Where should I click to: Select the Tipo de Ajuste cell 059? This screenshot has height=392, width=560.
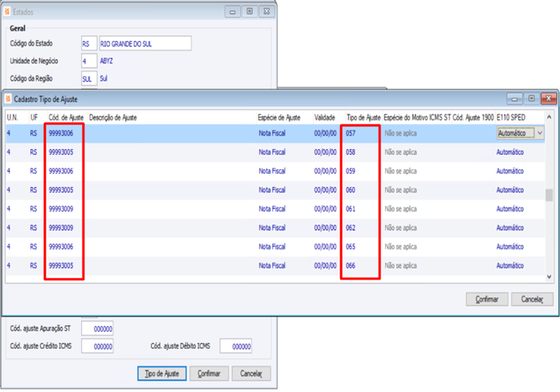pos(351,171)
